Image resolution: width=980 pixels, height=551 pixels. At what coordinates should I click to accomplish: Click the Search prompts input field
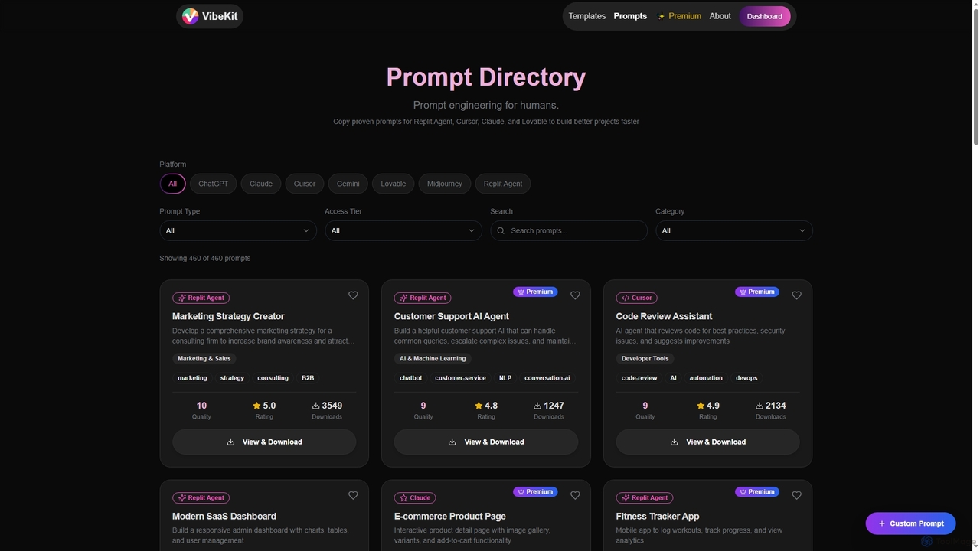pos(569,230)
